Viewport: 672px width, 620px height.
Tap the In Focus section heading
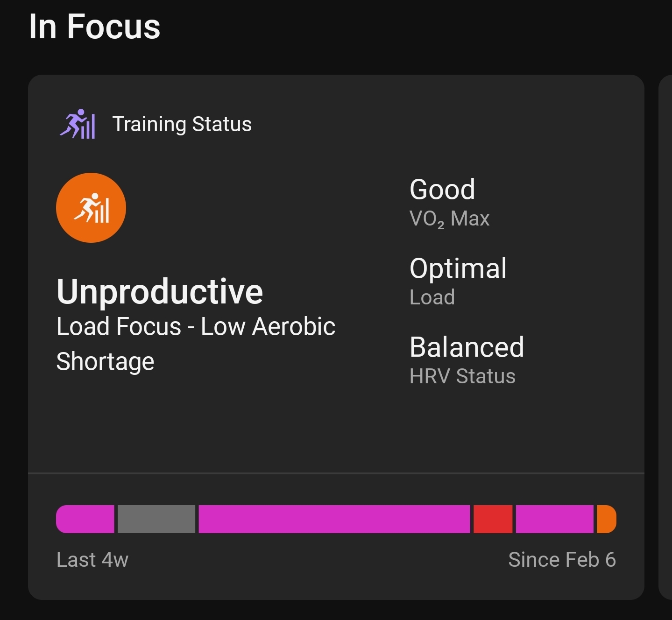point(95,27)
